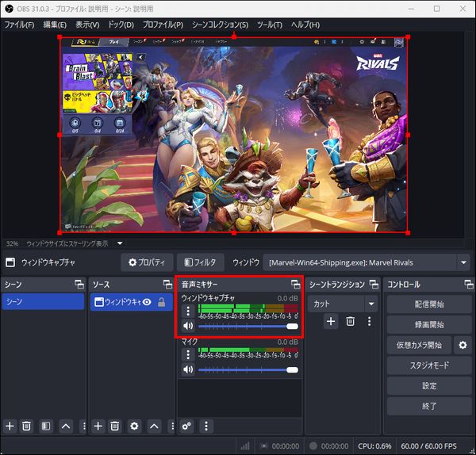Viewport: 476px width, 455px height.
Task: Click the Marvel Rivals preview canvas
Action: pyautogui.click(x=234, y=135)
